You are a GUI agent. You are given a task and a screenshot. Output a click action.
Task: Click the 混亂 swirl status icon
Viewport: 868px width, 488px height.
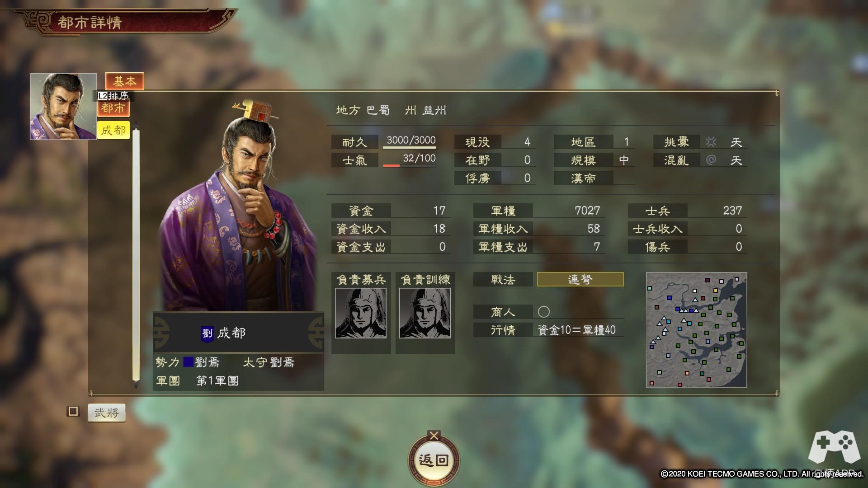pos(711,160)
